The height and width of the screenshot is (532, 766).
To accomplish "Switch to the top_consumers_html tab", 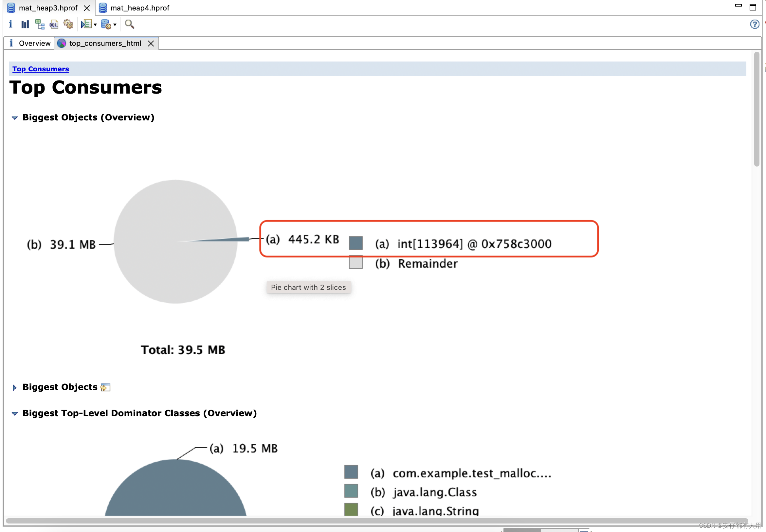I will 105,43.
